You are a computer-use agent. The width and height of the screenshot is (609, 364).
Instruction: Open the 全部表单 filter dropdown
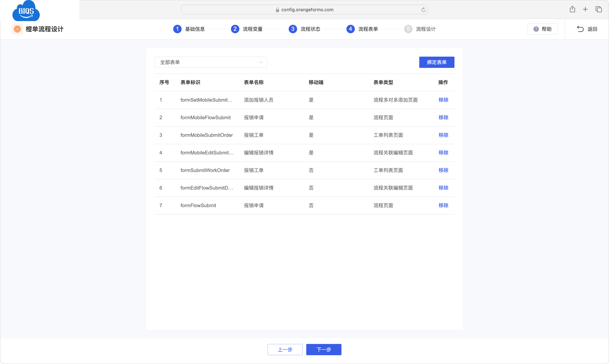(211, 62)
